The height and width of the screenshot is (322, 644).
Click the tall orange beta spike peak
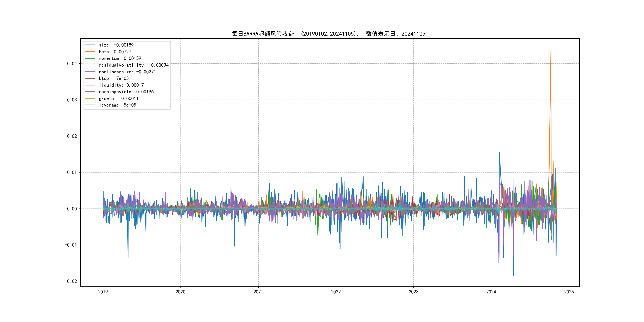(551, 50)
